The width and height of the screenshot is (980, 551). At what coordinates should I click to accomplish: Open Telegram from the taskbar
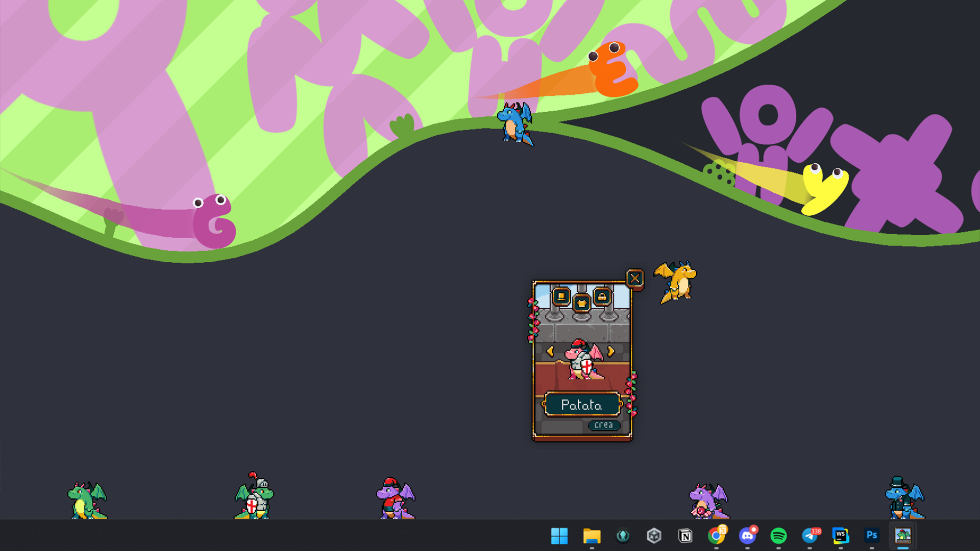pos(810,536)
